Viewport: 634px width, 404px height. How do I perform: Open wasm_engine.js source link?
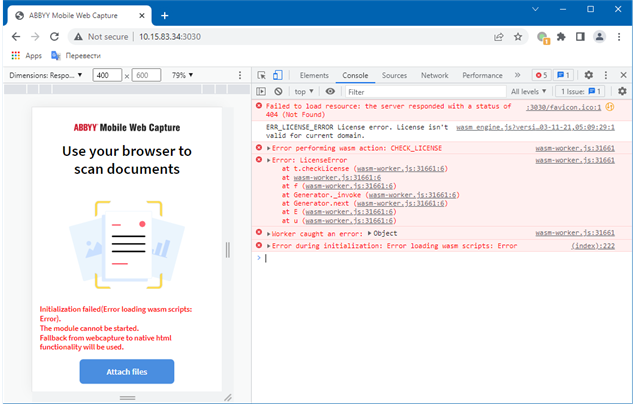(535, 127)
